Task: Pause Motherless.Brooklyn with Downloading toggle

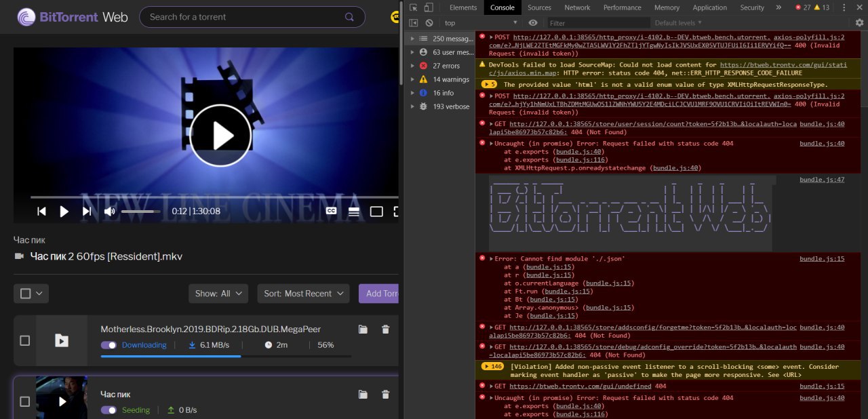Action: click(x=108, y=345)
